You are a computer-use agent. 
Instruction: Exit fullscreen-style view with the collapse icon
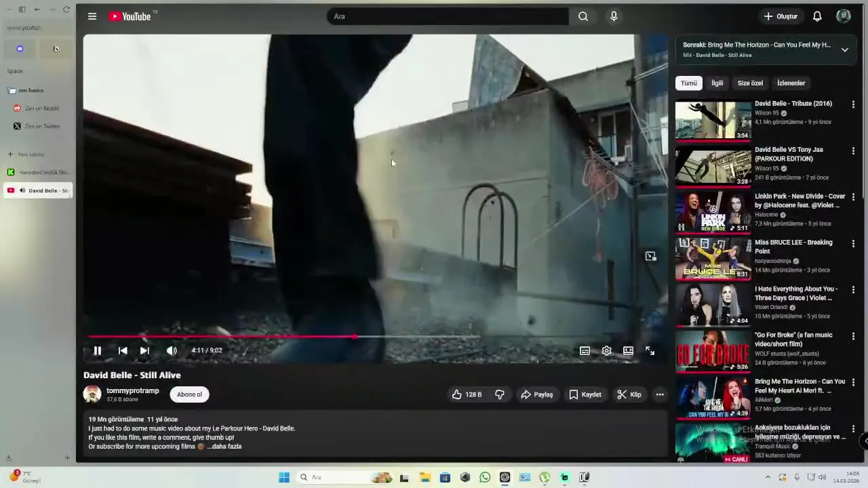[650, 350]
